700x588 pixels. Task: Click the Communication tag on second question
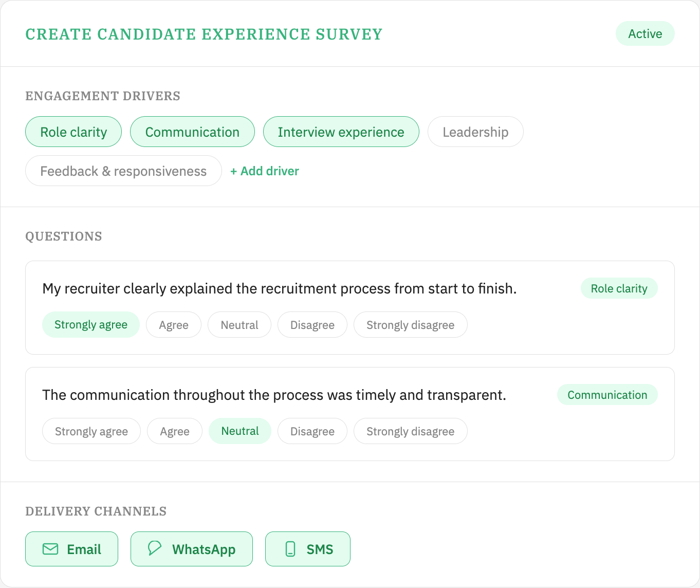click(607, 394)
